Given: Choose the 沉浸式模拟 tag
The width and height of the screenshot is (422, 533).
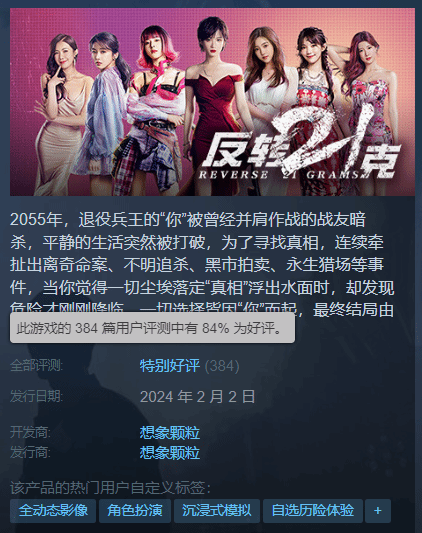Looking at the screenshot, I should [x=217, y=511].
